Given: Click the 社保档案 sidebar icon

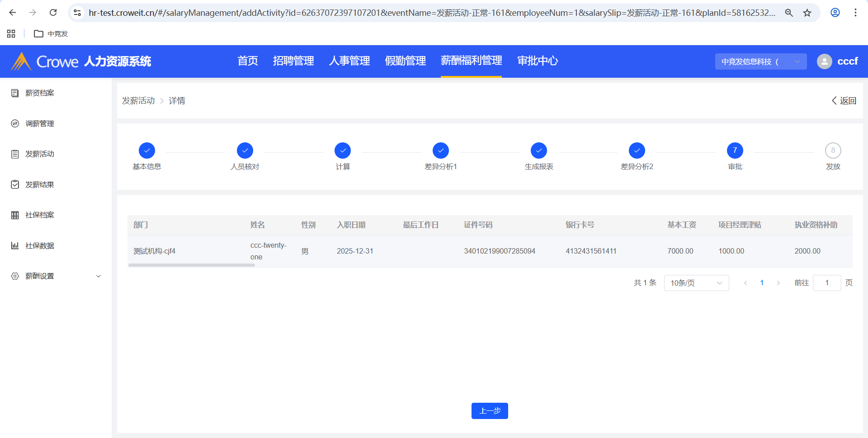Looking at the screenshot, I should [15, 215].
